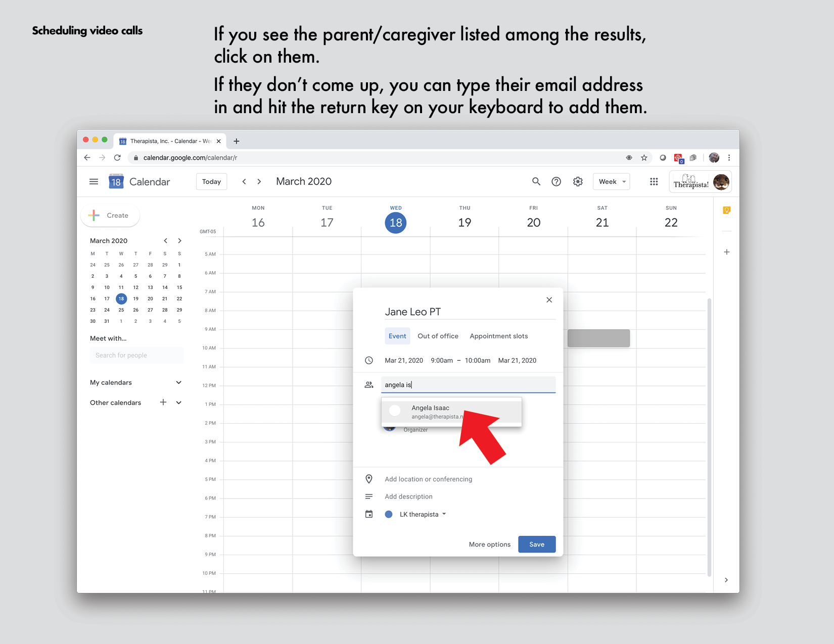Open Google apps grid icon
The height and width of the screenshot is (644, 834).
coord(654,181)
